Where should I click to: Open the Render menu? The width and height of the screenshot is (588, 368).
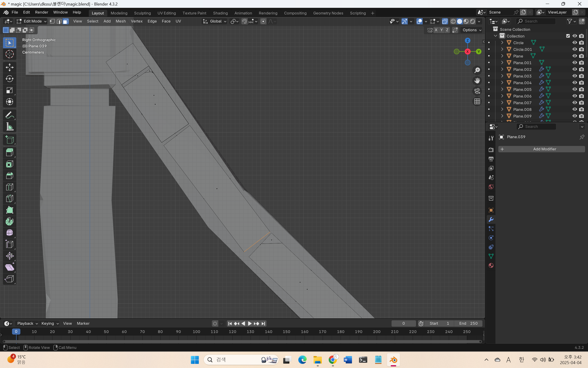[x=42, y=12]
